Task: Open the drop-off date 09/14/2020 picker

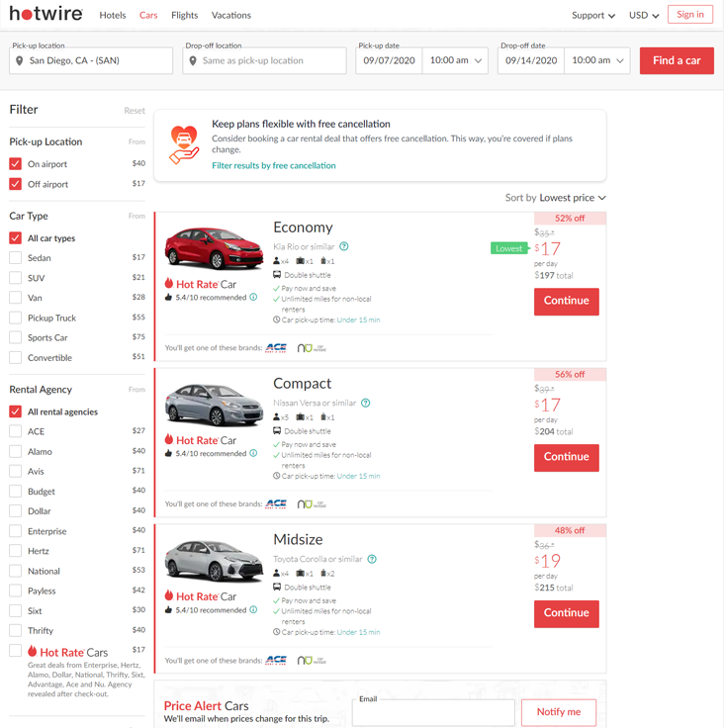Action: [531, 60]
